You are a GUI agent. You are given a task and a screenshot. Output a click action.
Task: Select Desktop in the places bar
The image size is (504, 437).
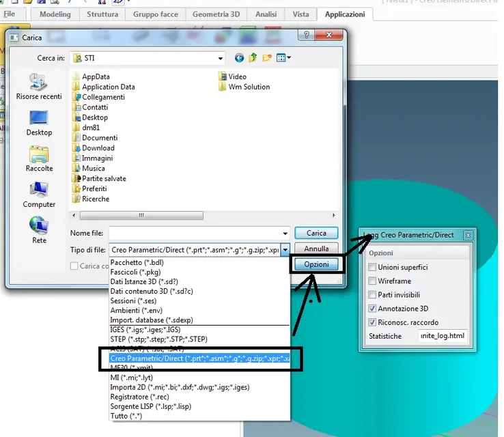39,123
